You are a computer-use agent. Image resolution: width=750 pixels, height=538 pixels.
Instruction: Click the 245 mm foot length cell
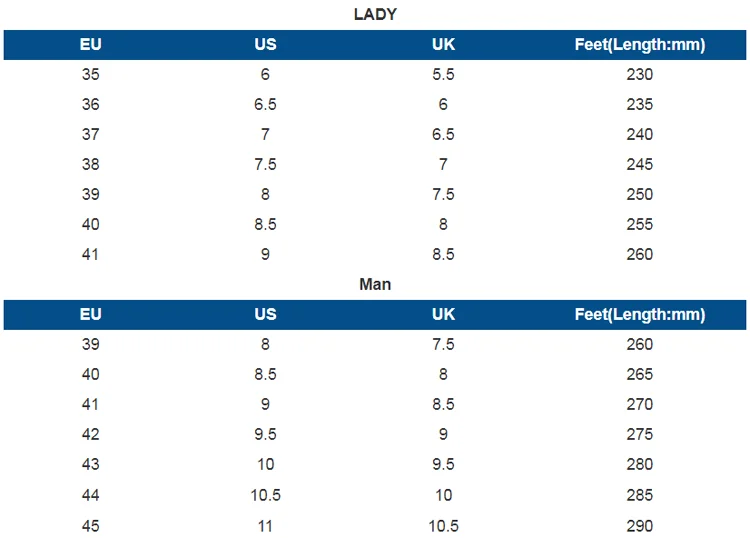click(x=640, y=164)
